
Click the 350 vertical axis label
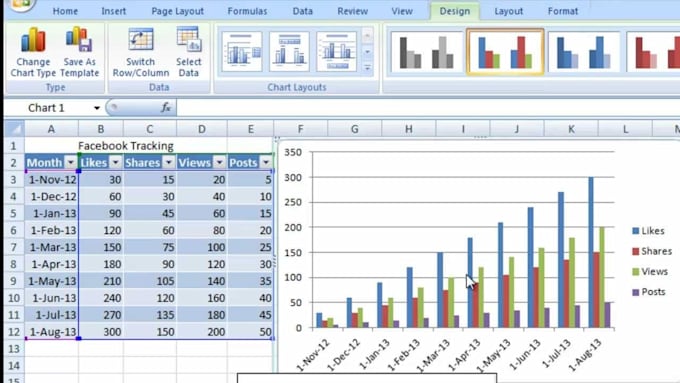(x=293, y=152)
